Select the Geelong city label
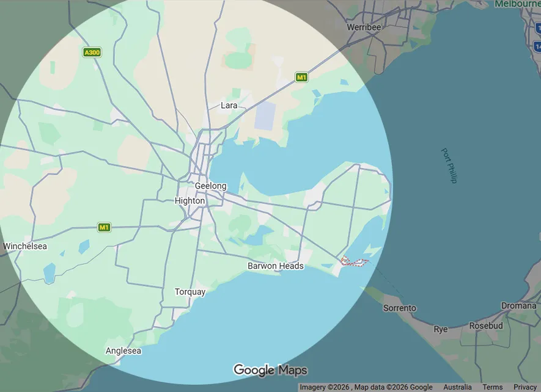The image size is (541, 392). pyautogui.click(x=210, y=186)
